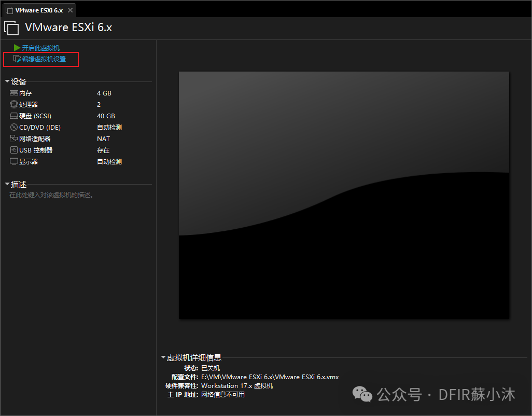Screen dimensions: 532x416
Task: Collapse the 描述 description section
Action: pos(7,184)
